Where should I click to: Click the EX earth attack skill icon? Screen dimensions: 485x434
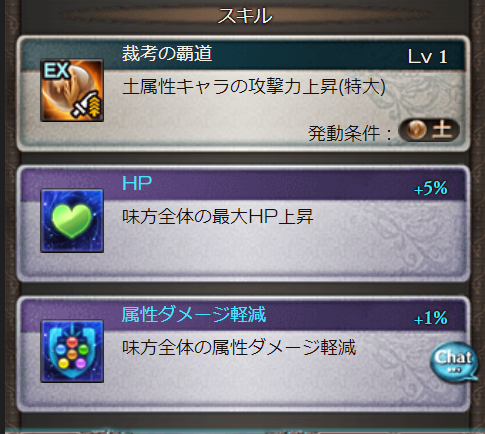[72, 90]
